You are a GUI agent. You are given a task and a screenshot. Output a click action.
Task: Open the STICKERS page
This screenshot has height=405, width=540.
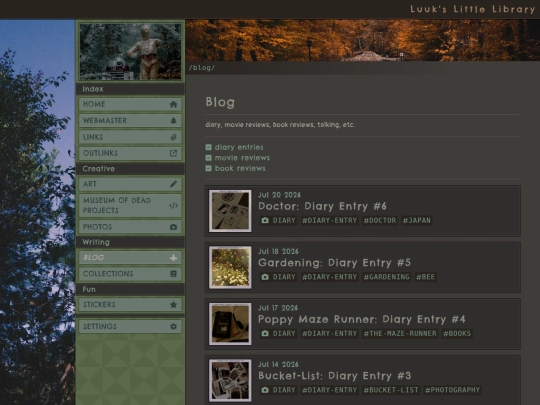tap(130, 304)
